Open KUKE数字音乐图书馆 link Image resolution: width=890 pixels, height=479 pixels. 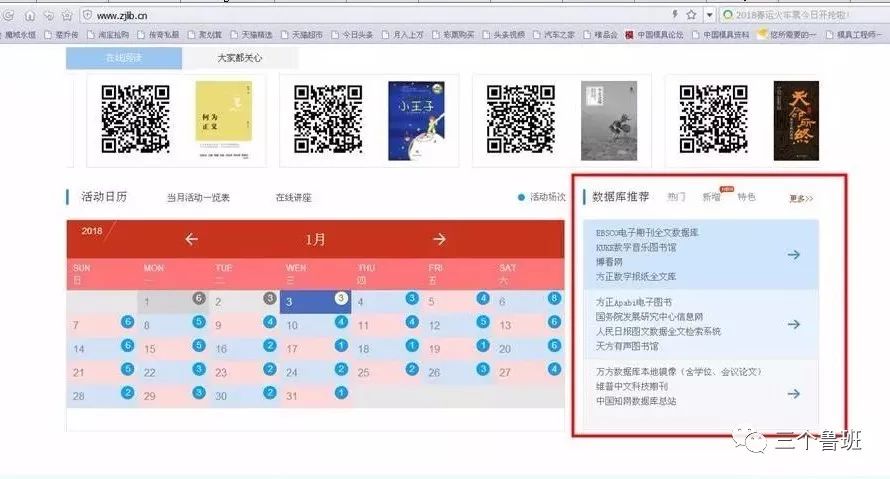click(x=636, y=247)
